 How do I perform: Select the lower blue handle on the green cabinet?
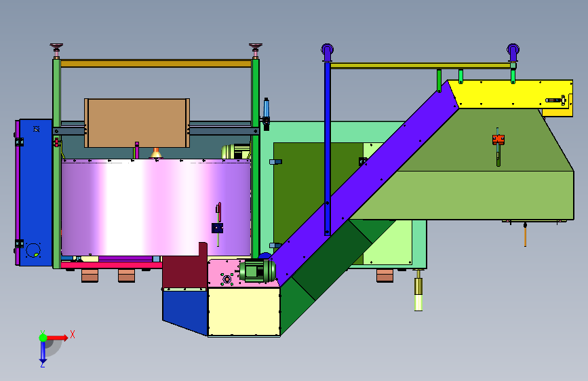click(275, 245)
